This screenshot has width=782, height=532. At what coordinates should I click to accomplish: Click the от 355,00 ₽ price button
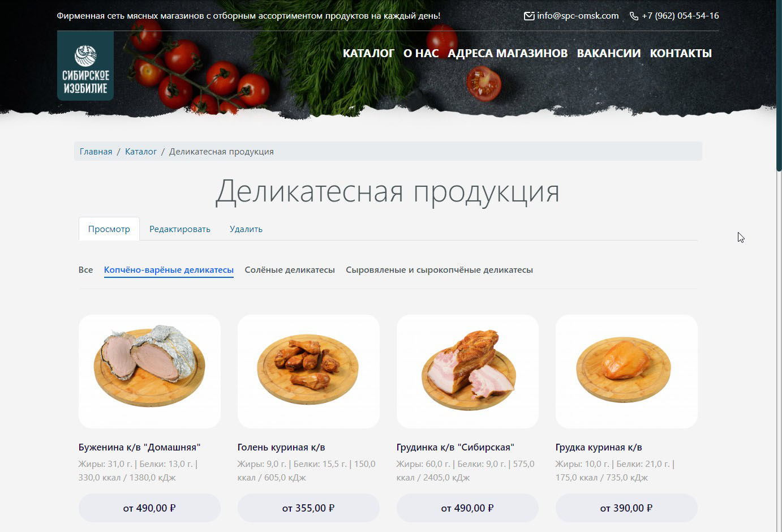pyautogui.click(x=308, y=508)
